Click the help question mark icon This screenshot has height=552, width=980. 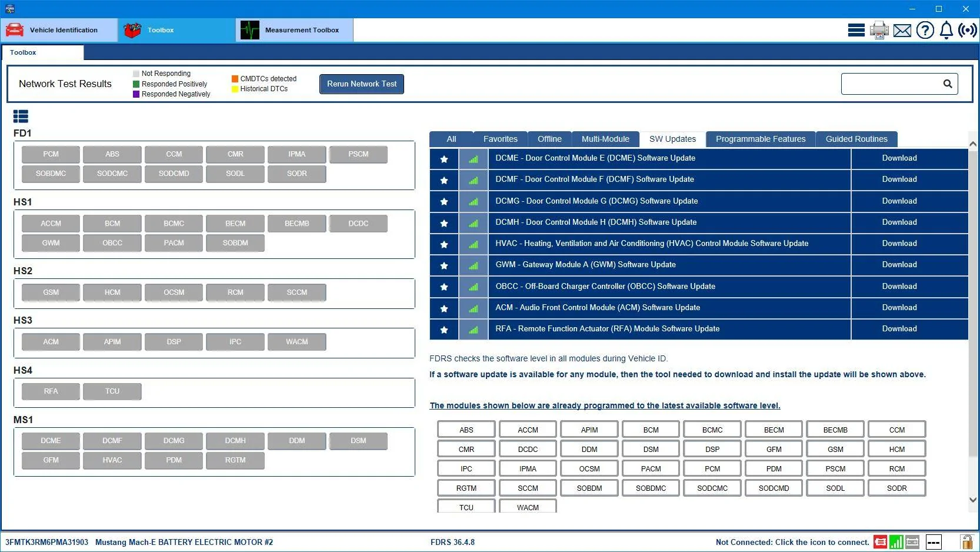[x=925, y=30]
